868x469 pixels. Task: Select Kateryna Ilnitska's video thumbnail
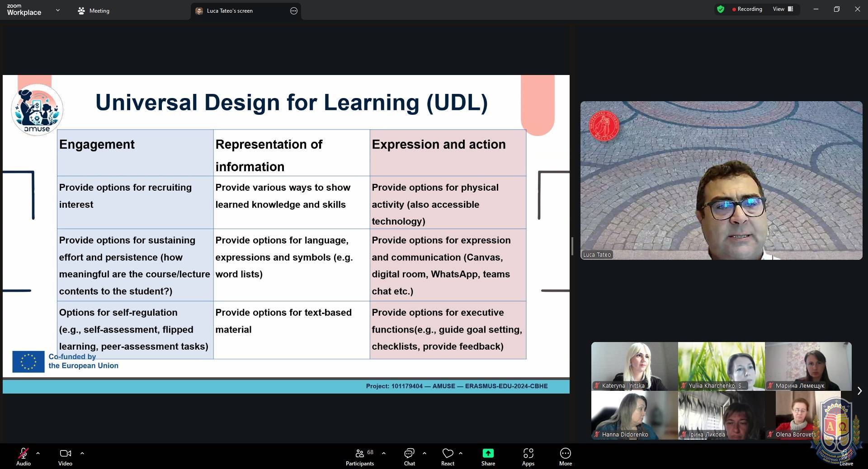pos(634,366)
